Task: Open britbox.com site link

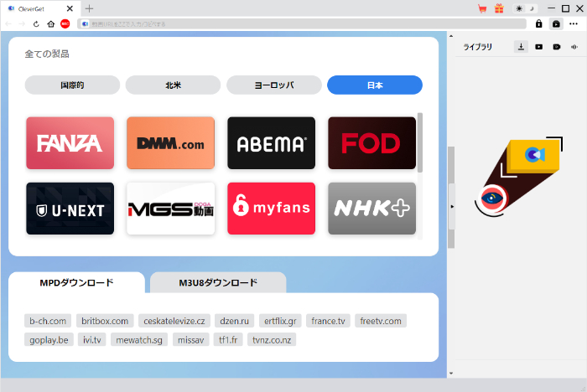Action: click(x=105, y=321)
